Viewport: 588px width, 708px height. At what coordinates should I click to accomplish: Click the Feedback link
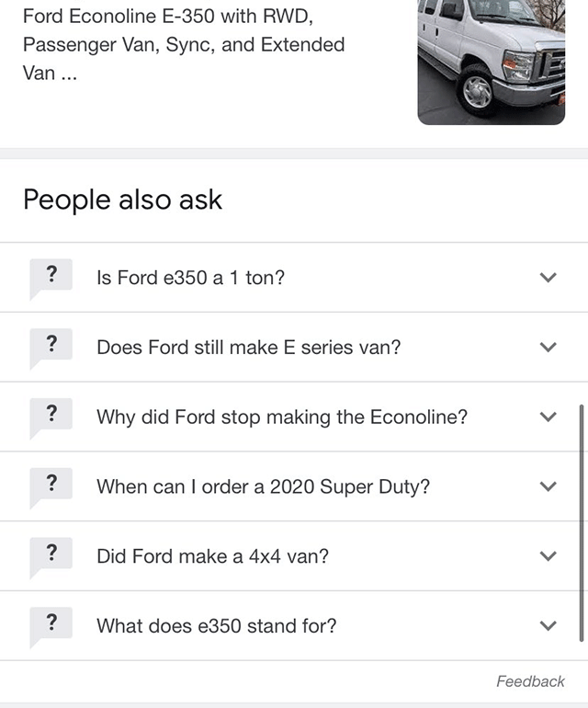[x=530, y=681]
